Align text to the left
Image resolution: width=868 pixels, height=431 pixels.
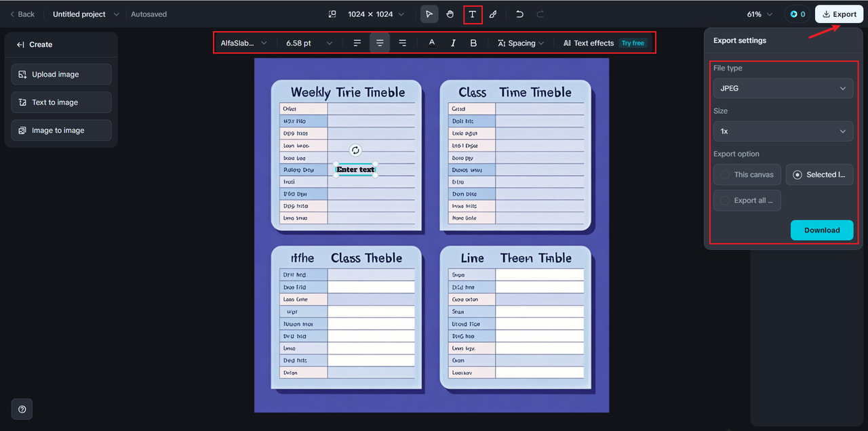click(x=357, y=43)
